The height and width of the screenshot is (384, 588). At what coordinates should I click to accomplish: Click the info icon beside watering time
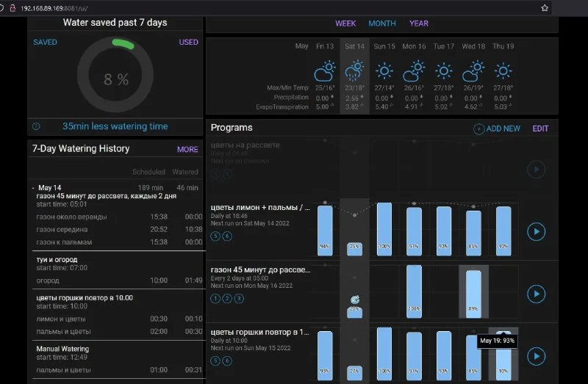(36, 126)
